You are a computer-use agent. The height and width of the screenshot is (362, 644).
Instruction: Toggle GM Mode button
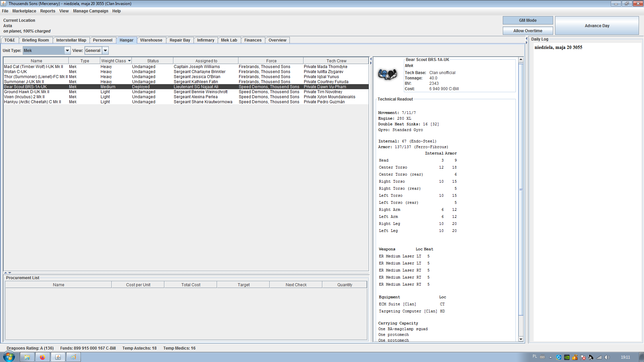[527, 20]
